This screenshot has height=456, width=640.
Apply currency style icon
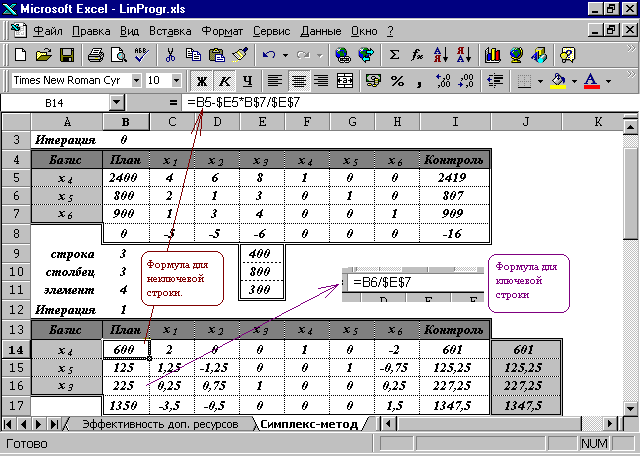point(373,80)
